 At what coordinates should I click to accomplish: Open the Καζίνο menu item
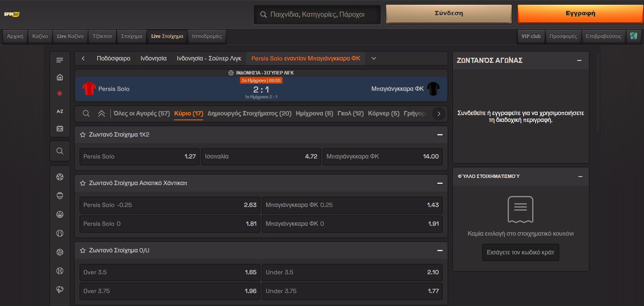(40, 36)
